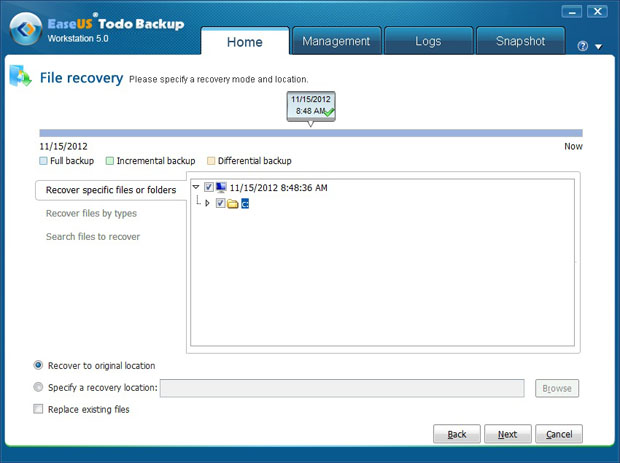Viewport: 620px width, 463px height.
Task: Select Recover files by types mode
Action: coord(91,213)
